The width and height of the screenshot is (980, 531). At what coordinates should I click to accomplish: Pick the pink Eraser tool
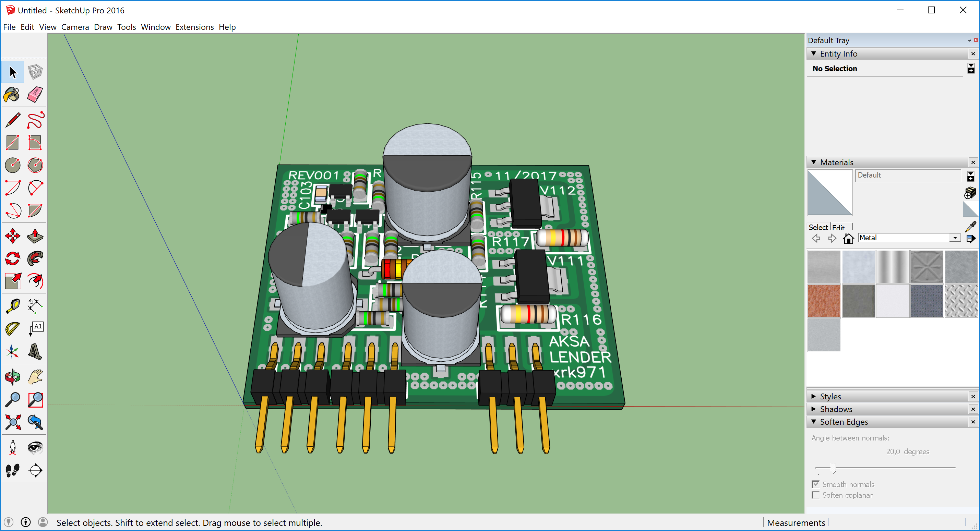(x=35, y=95)
